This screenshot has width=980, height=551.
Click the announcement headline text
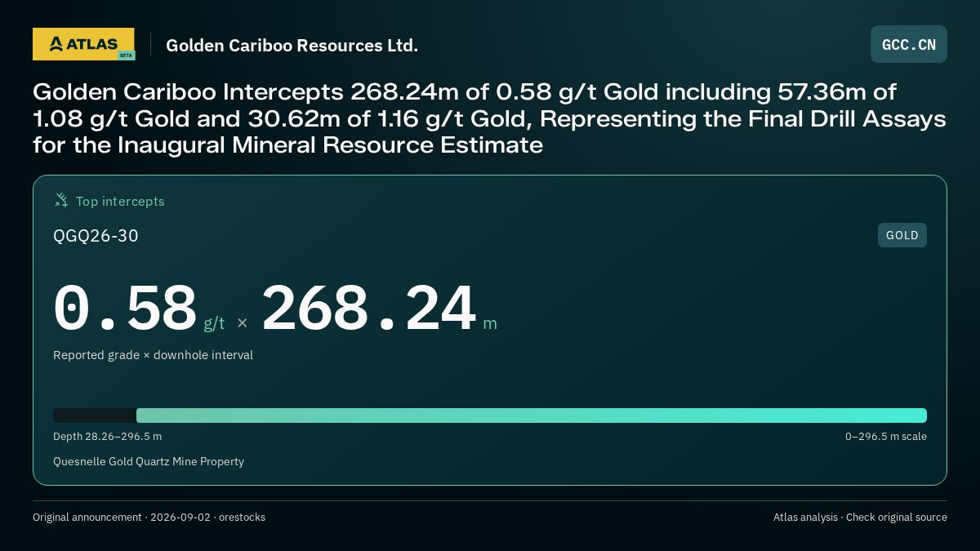[489, 118]
